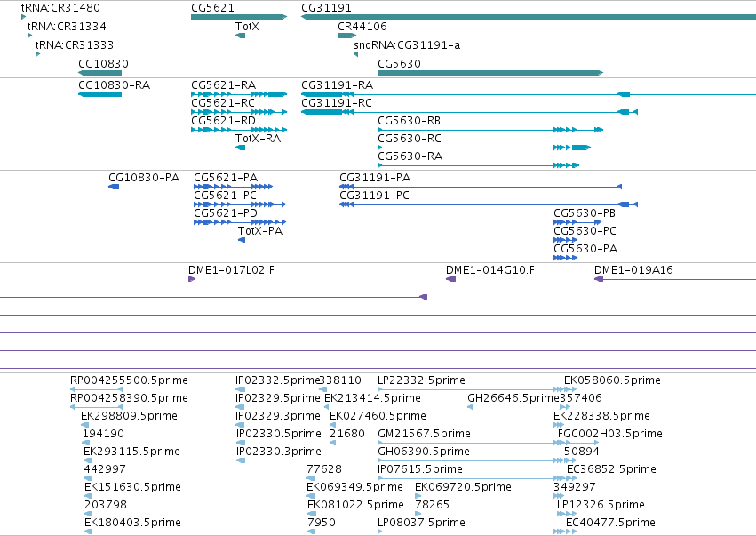This screenshot has width=756, height=536.
Task: Select the TotX-RA transcript
Action: tap(240, 148)
